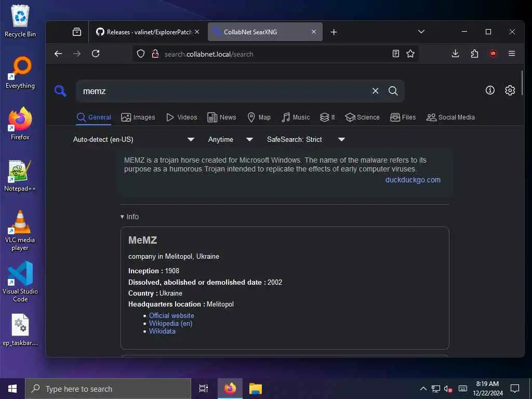
Task: Close the ExplorerPatcher Releases tab
Action: point(197,32)
